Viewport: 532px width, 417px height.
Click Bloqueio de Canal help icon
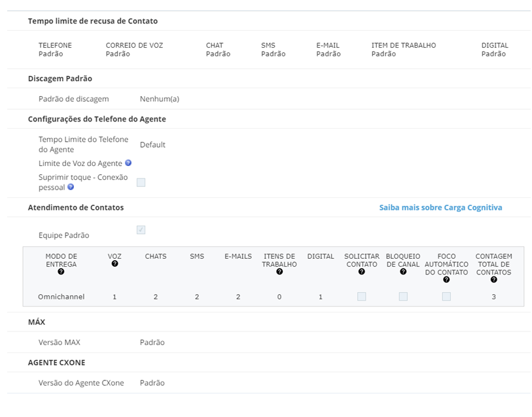point(403,271)
